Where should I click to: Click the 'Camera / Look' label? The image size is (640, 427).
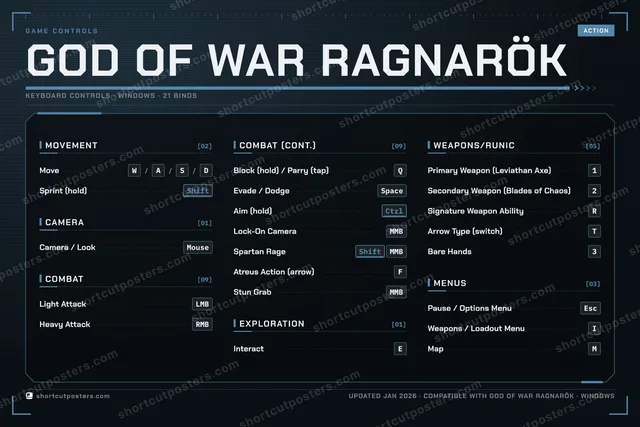click(x=67, y=247)
